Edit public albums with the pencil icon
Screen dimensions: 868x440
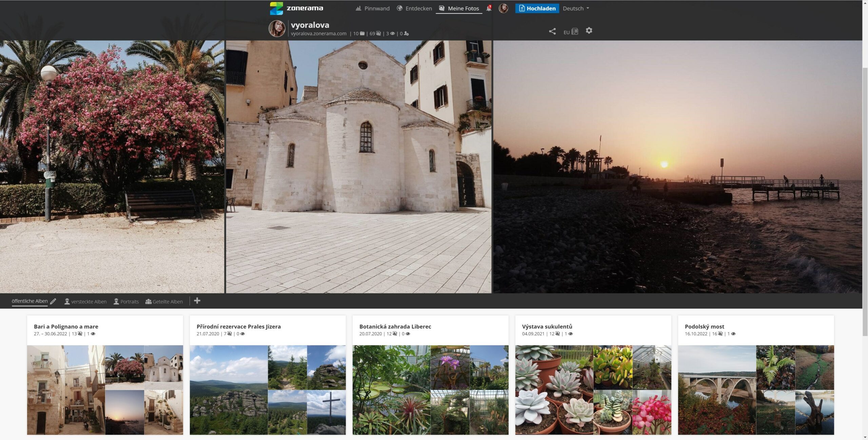[53, 301]
